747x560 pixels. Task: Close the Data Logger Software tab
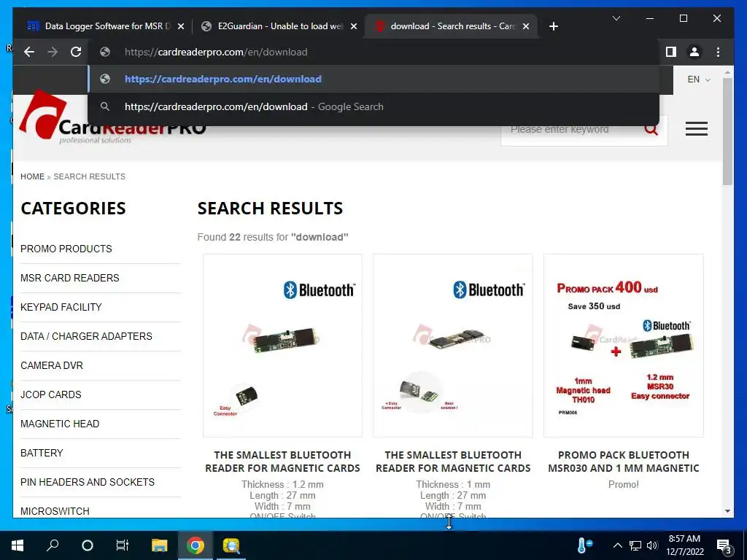181,26
